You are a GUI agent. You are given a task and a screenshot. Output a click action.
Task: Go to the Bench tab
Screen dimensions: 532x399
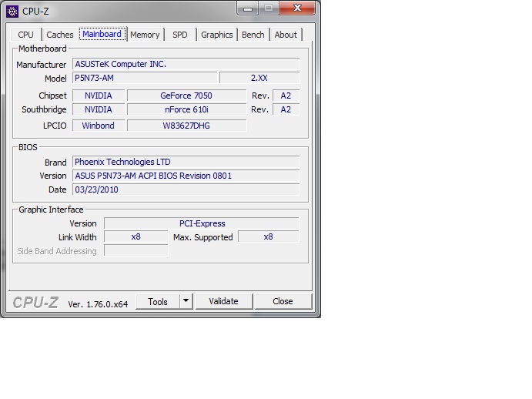pyautogui.click(x=253, y=35)
